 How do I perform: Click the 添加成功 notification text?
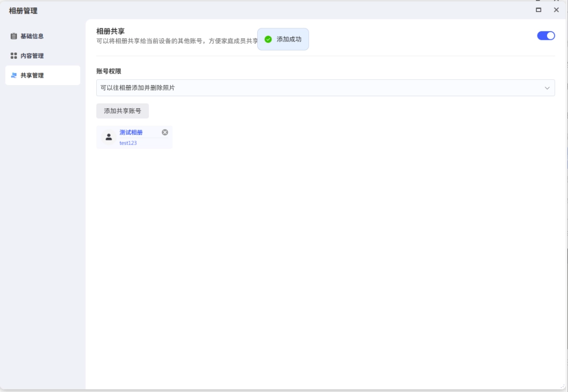coord(289,39)
